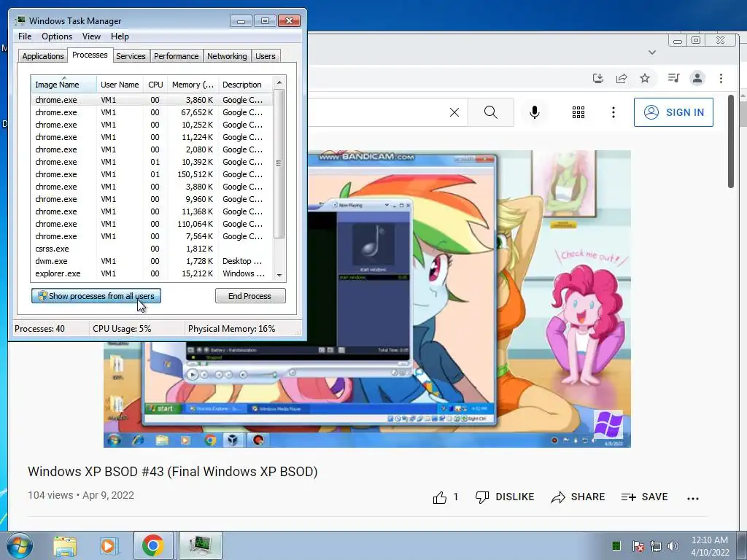Sort processes by CPU column header
The image size is (747, 560).
(155, 85)
